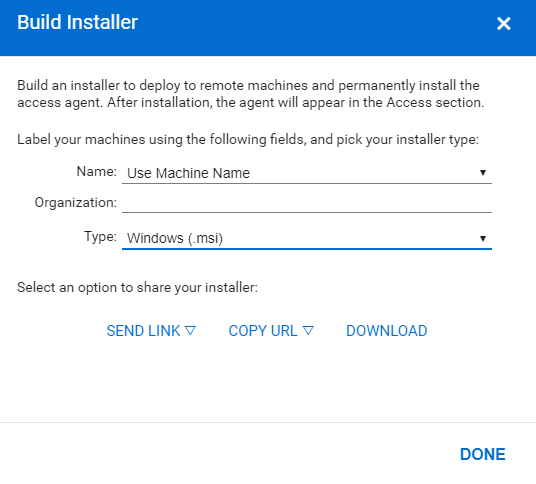
Task: Click the 'Select an option to share' text
Action: pyautogui.click(x=137, y=287)
